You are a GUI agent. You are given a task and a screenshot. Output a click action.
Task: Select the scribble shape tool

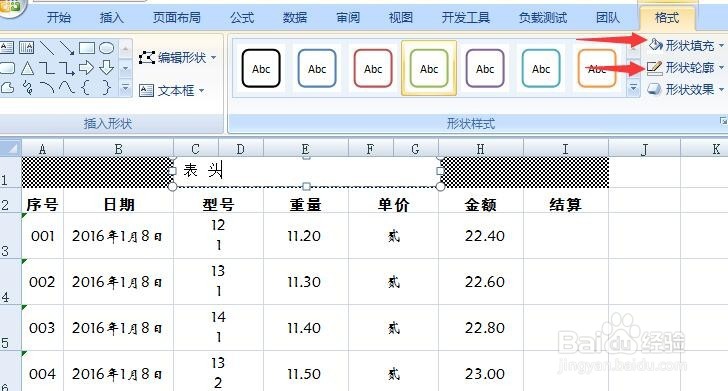coord(27,87)
